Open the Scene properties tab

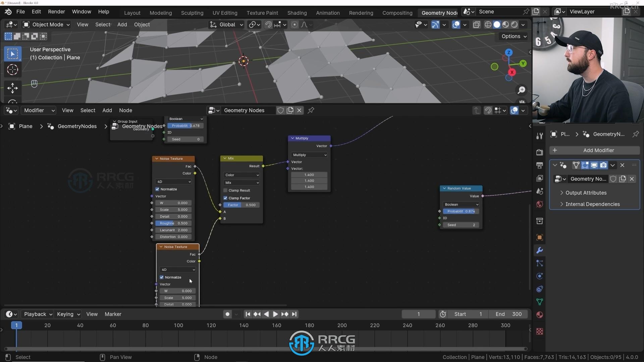539,191
